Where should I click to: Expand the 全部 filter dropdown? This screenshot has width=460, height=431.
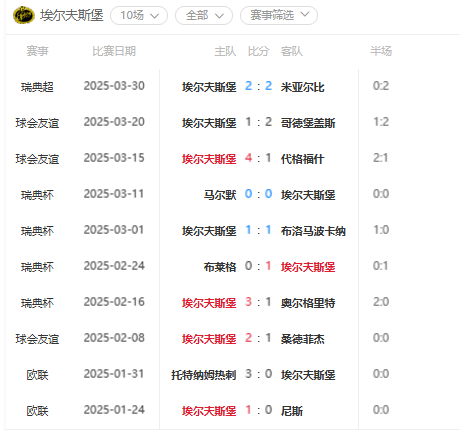[204, 15]
